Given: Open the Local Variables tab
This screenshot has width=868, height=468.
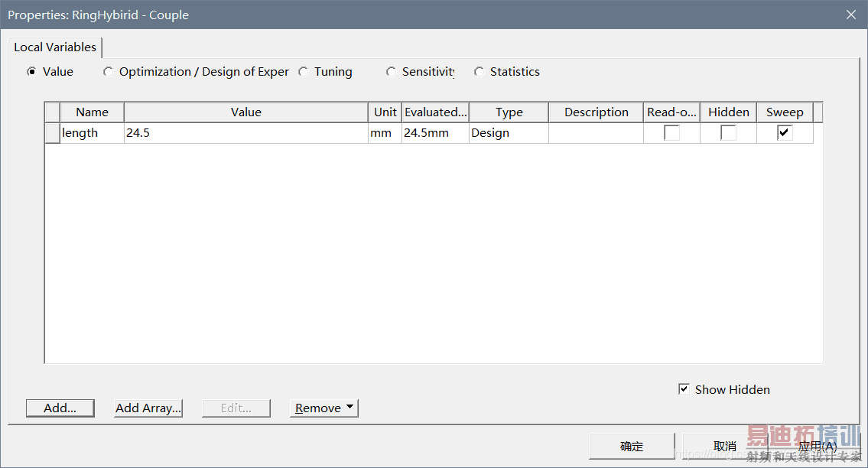Looking at the screenshot, I should coord(55,47).
